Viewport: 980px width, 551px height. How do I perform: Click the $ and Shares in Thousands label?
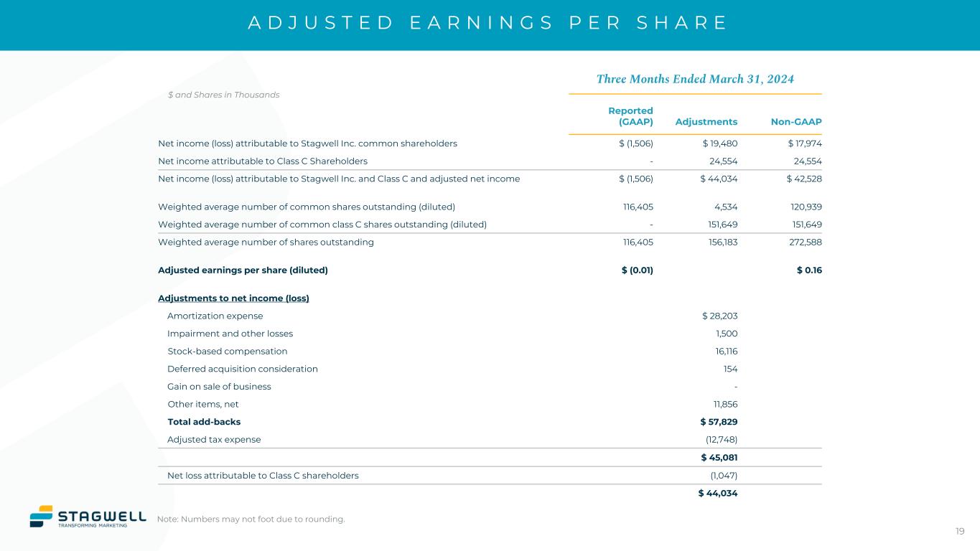coord(223,95)
